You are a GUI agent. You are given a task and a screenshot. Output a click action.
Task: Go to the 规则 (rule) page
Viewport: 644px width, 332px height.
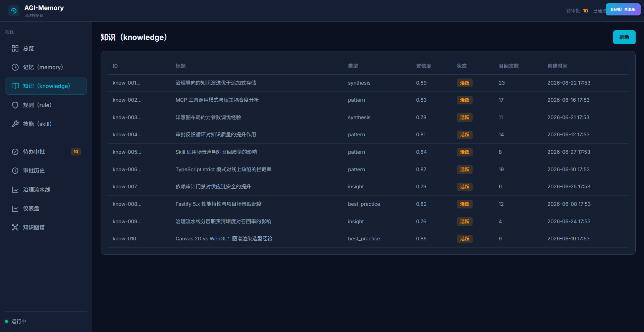click(46, 105)
